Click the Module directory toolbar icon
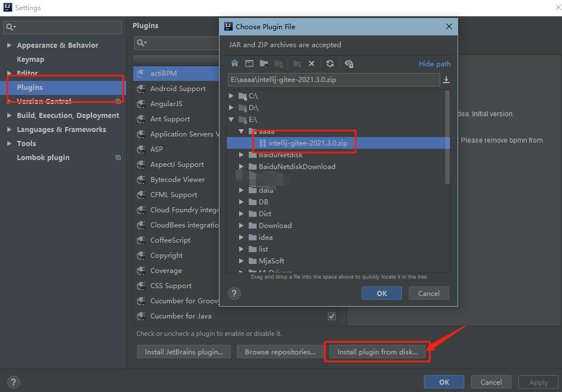562x392 pixels. pyautogui.click(x=278, y=63)
